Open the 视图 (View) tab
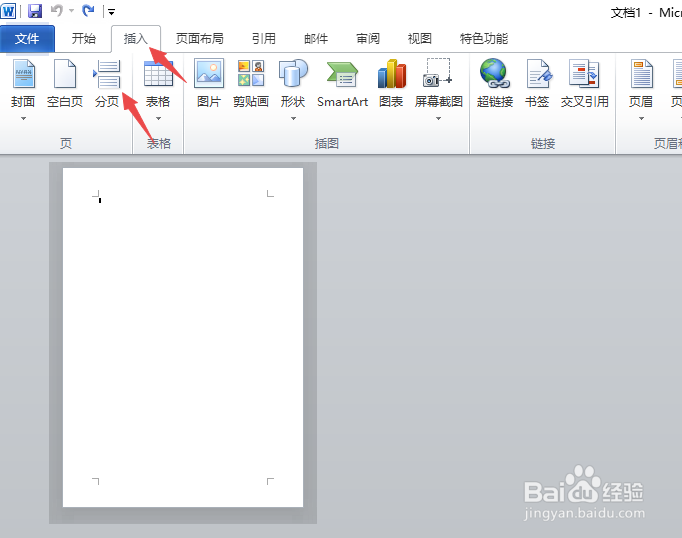Viewport: 682px width, 538px height. click(420, 39)
